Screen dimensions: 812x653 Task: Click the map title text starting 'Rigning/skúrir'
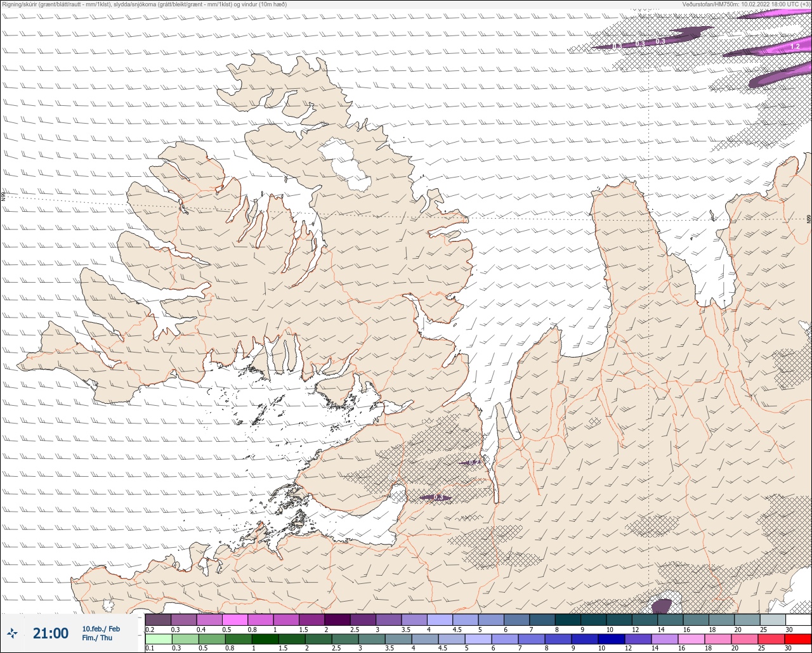point(145,4)
